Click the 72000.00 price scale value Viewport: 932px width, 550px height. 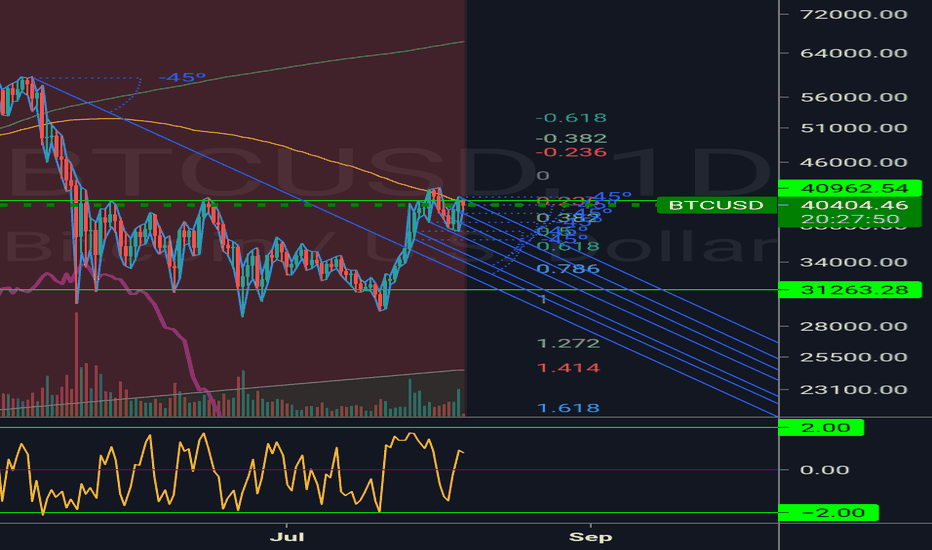click(854, 14)
